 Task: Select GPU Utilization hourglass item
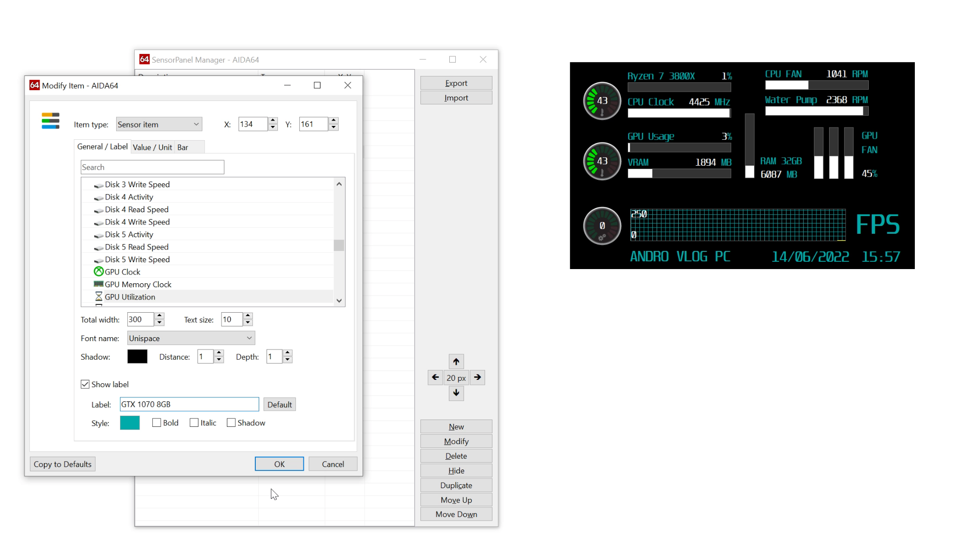(x=130, y=297)
